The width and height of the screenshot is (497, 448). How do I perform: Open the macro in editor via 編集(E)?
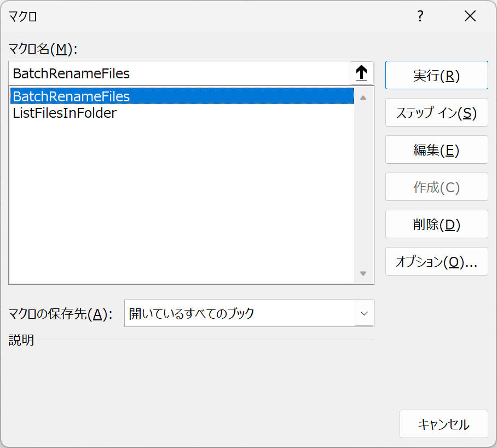click(436, 150)
